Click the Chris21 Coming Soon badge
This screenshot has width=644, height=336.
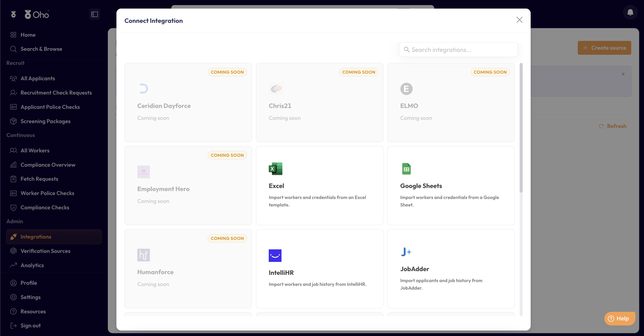point(359,72)
